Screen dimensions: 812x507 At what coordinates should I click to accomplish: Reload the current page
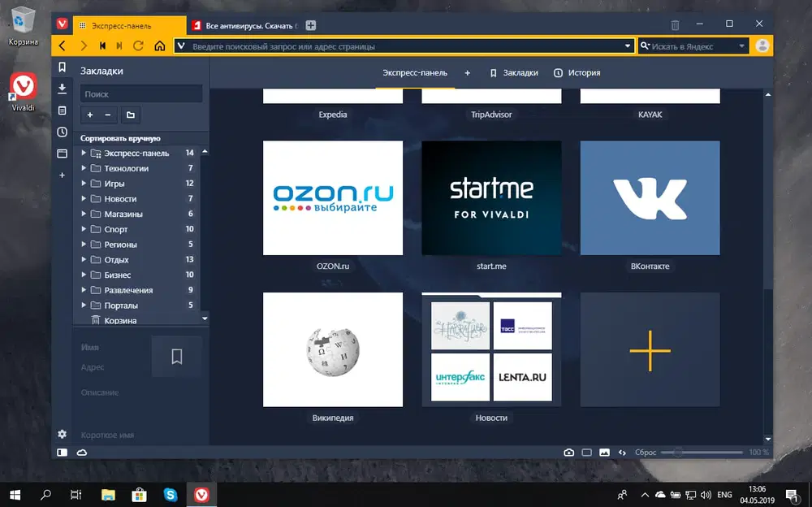(x=138, y=46)
